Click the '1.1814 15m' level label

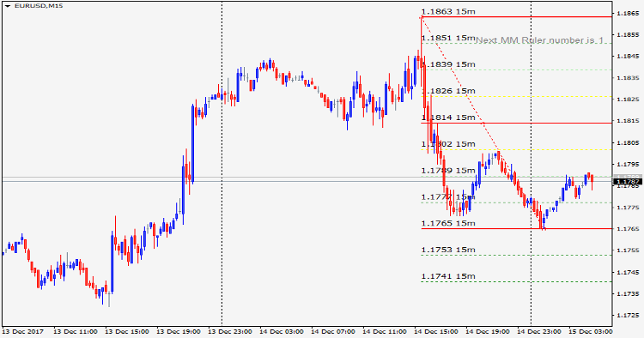click(448, 118)
